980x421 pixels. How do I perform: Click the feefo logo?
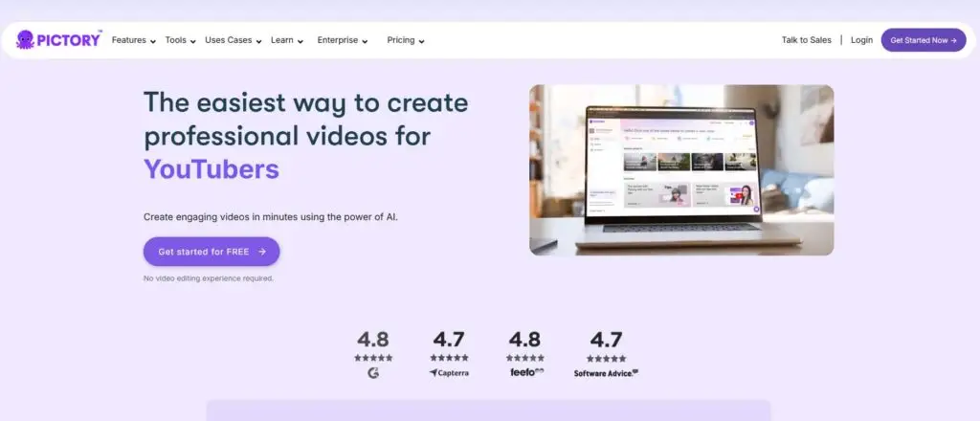(x=525, y=372)
